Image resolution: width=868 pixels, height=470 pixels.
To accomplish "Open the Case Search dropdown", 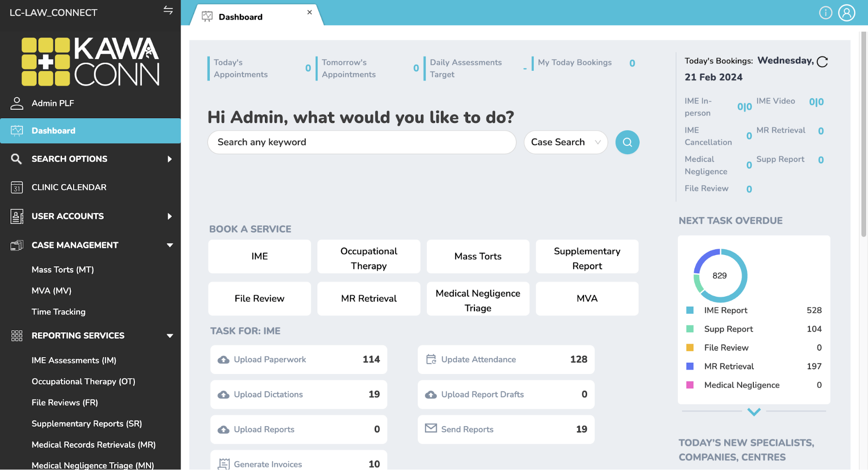I will pos(565,142).
